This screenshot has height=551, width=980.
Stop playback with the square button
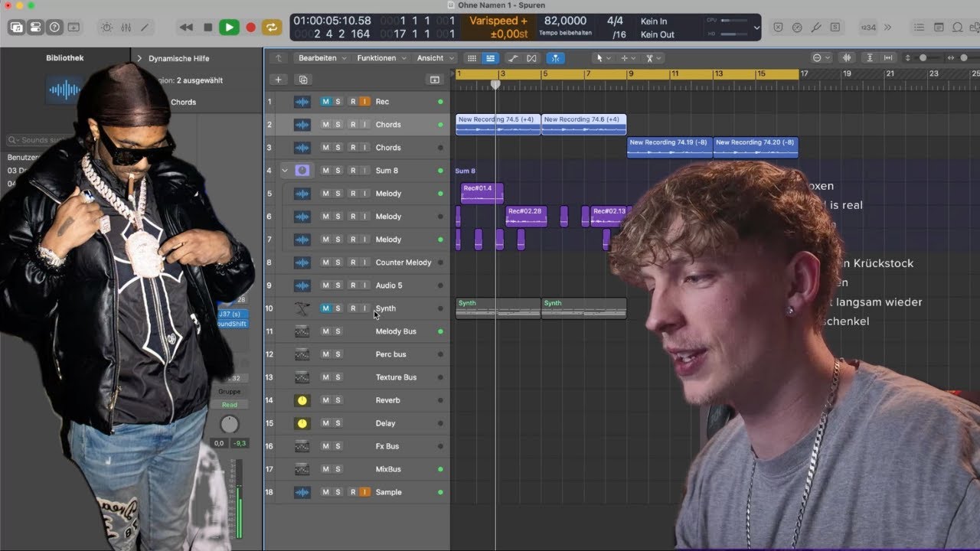coord(207,28)
